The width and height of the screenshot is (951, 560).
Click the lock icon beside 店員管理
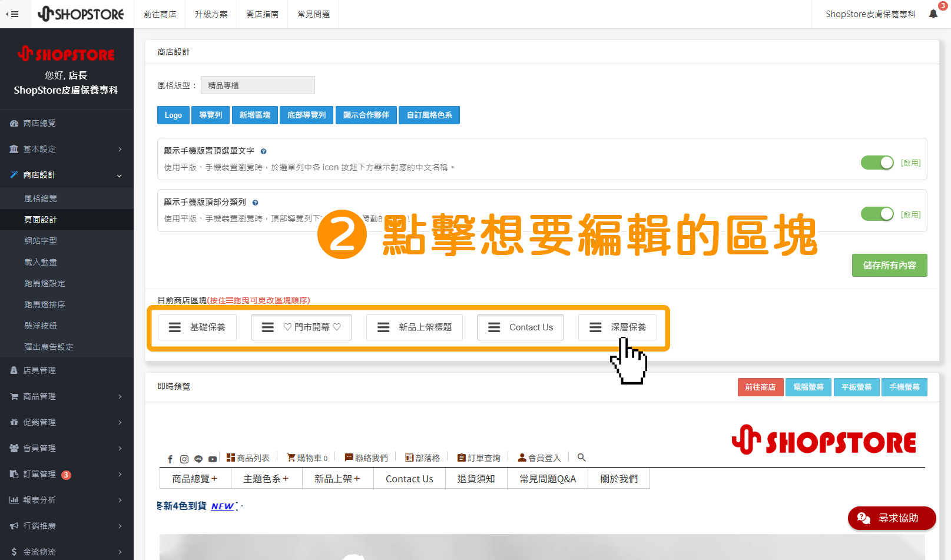14,370
